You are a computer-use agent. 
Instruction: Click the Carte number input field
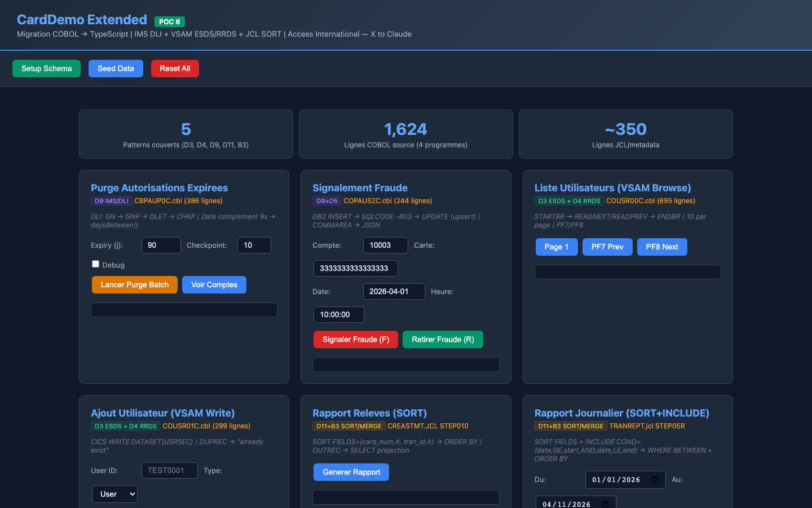coord(355,268)
